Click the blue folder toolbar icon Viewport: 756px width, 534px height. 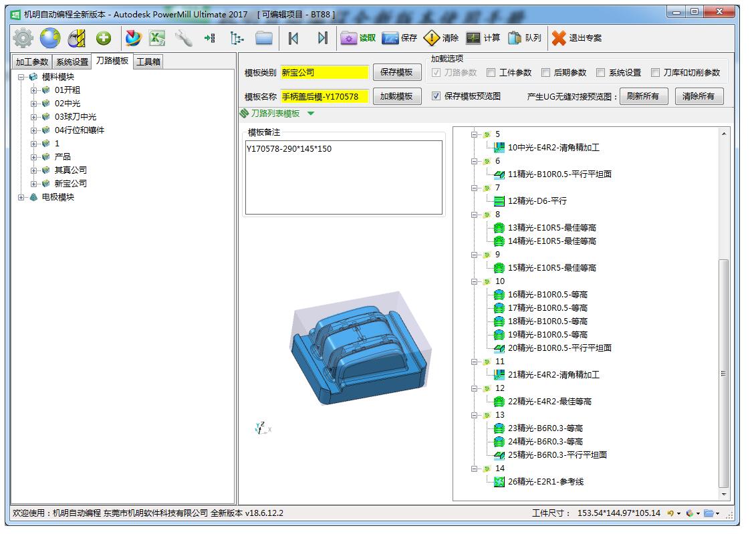264,37
